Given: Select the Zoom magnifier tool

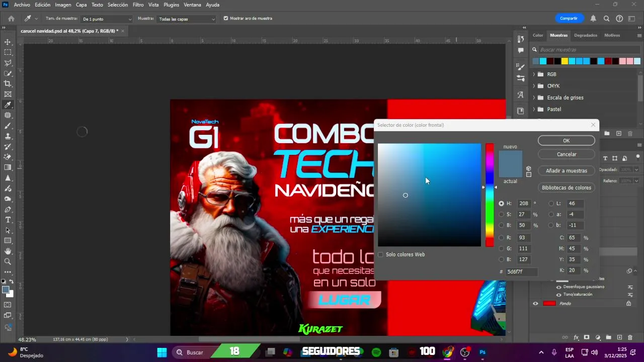Looking at the screenshot, I should click(8, 261).
